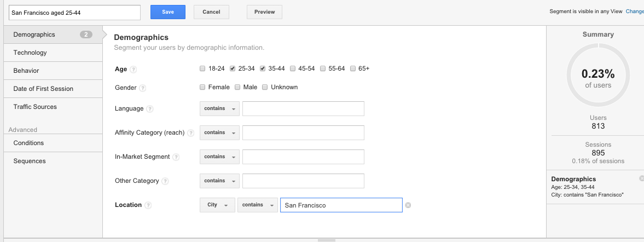Screen dimensions: 644x242
Task: Focus the segment name text field
Action: (75, 13)
